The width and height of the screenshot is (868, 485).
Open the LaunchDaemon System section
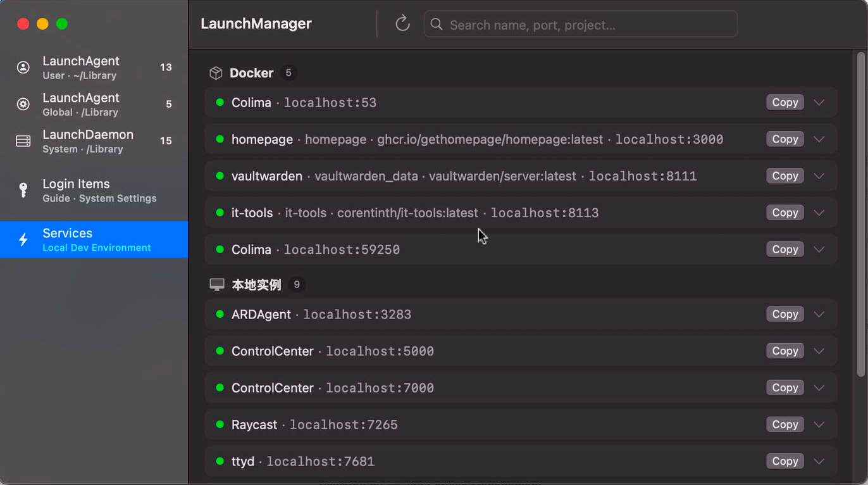pyautogui.click(x=94, y=141)
